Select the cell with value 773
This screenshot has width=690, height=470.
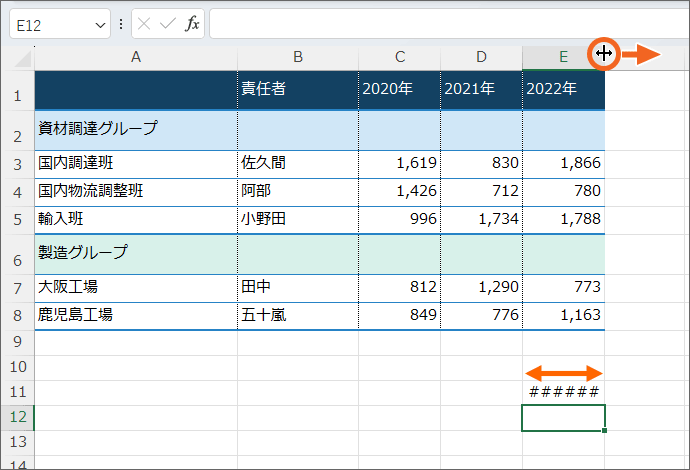click(x=563, y=288)
